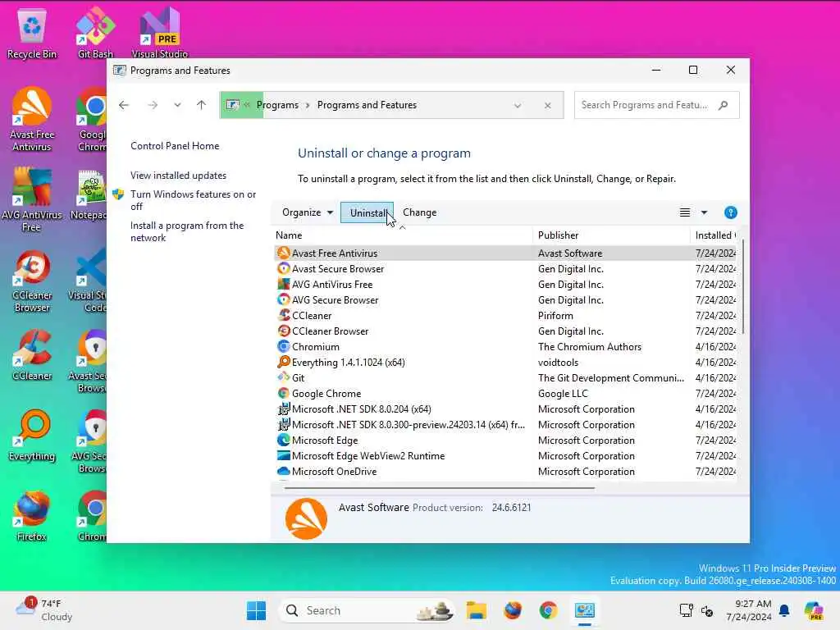Click the taskbar clock showing 9:27 AM

click(749, 610)
